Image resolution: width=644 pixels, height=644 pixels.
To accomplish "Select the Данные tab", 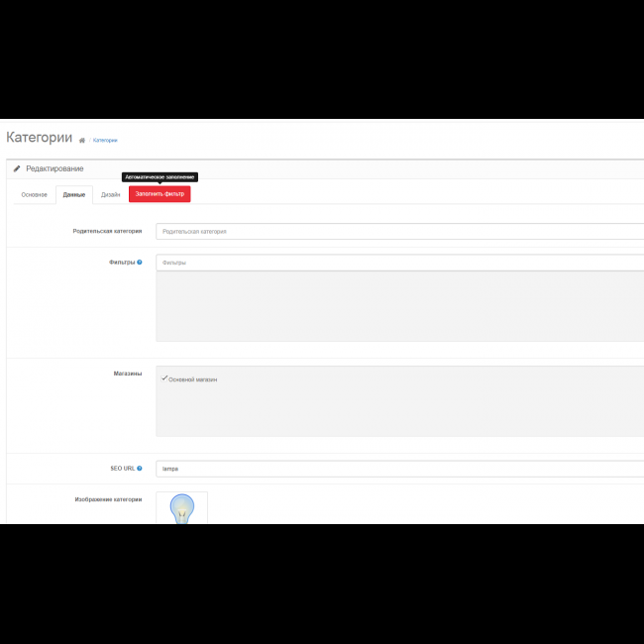I will tap(74, 194).
